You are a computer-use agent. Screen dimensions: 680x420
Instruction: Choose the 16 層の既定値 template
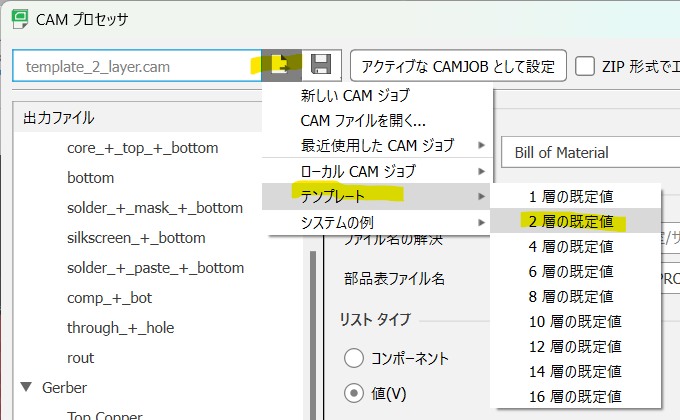(x=575, y=396)
